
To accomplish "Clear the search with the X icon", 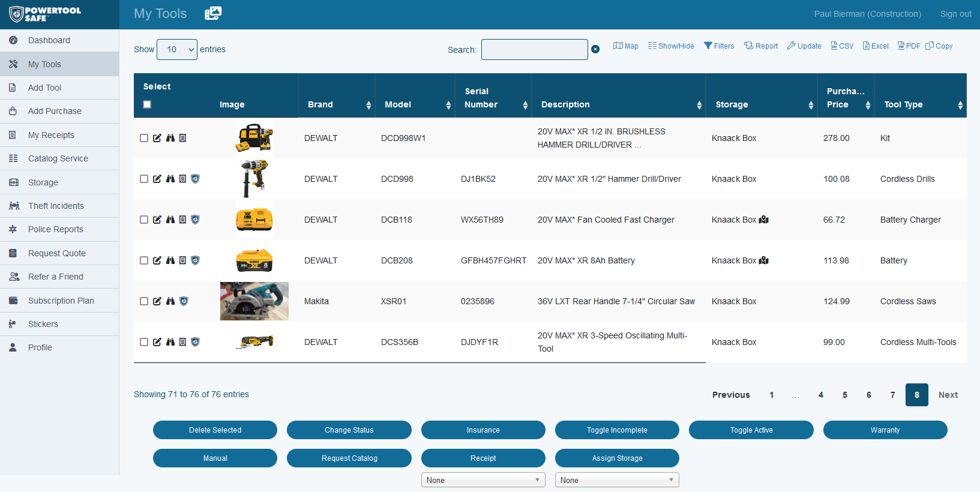I will pos(595,49).
